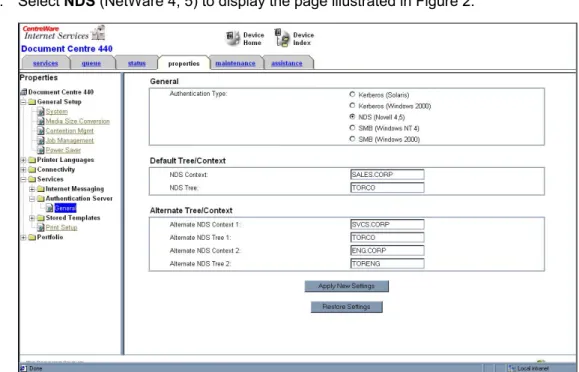The image size is (579, 372).
Task: Click the Portfolio folder icon
Action: [x=32, y=237]
